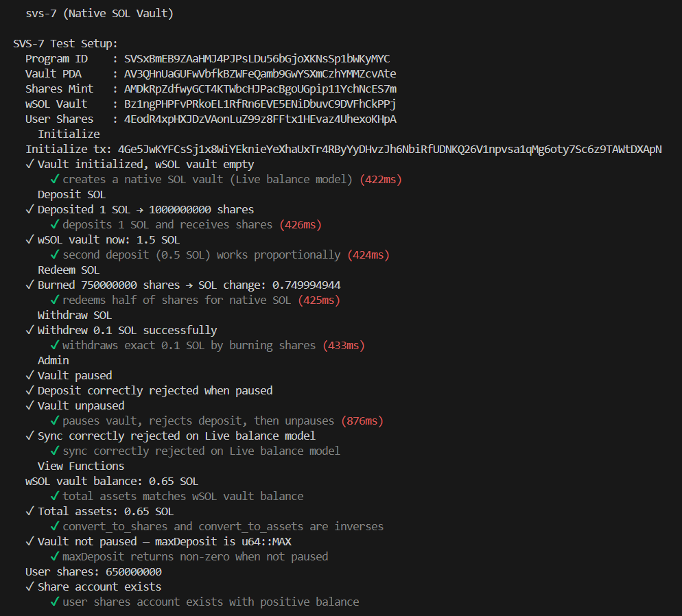Click the red '(425ms)' duration
The height and width of the screenshot is (616, 682).
pos(319,300)
